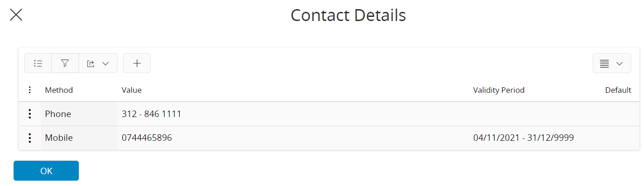Image resolution: width=644 pixels, height=186 pixels.
Task: Sort by the Value column header
Action: tap(132, 90)
